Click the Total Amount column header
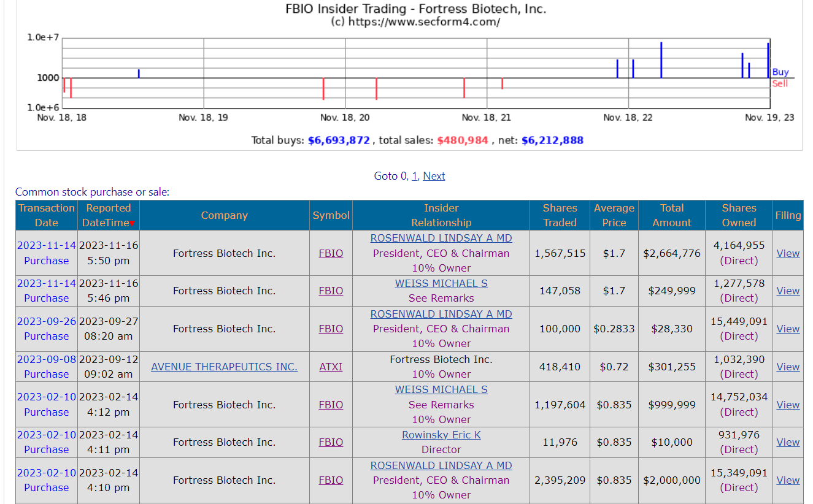 click(672, 215)
